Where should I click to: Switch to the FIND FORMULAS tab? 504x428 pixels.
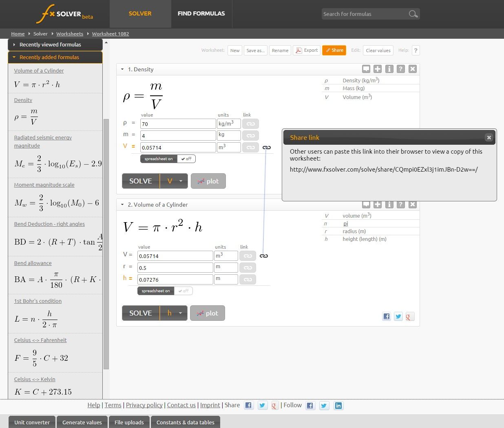pos(201,13)
